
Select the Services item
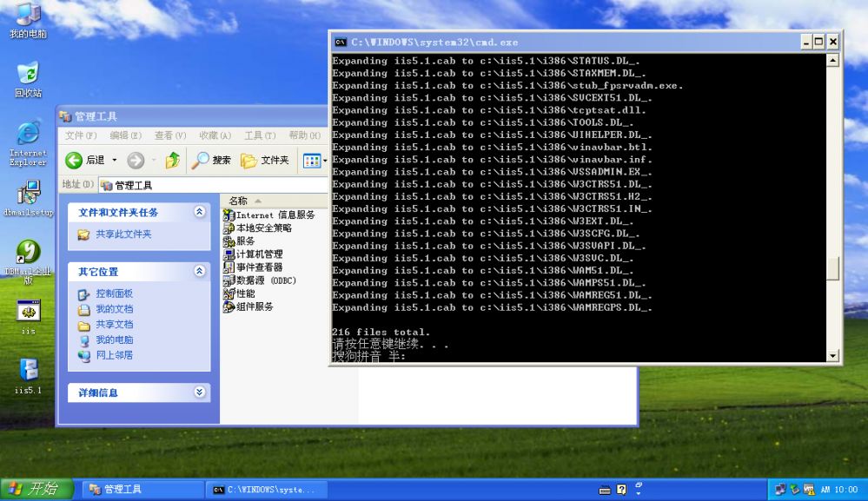(x=239, y=241)
